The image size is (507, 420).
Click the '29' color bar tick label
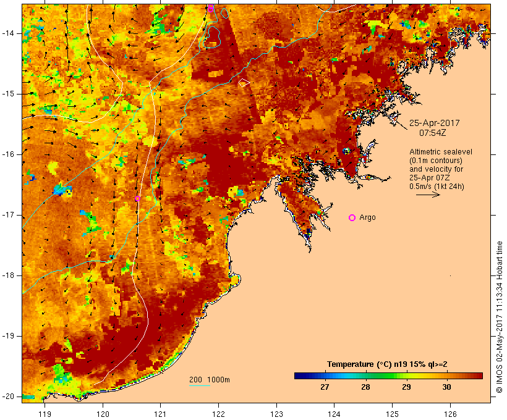pyautogui.click(x=406, y=387)
